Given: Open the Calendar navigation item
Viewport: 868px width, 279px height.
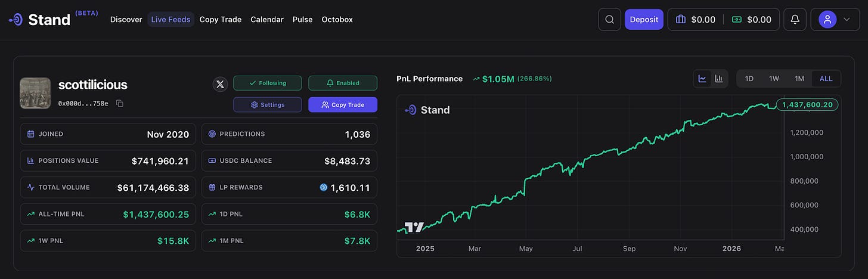Looking at the screenshot, I should point(267,20).
